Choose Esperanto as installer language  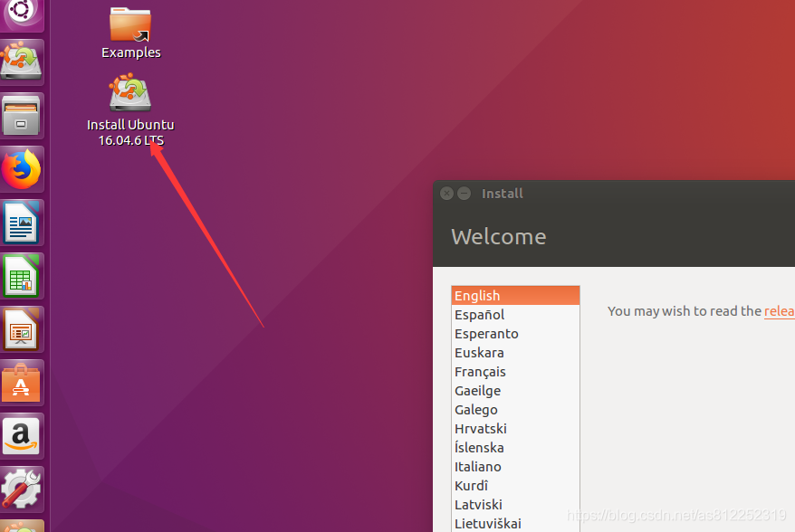[x=515, y=333]
